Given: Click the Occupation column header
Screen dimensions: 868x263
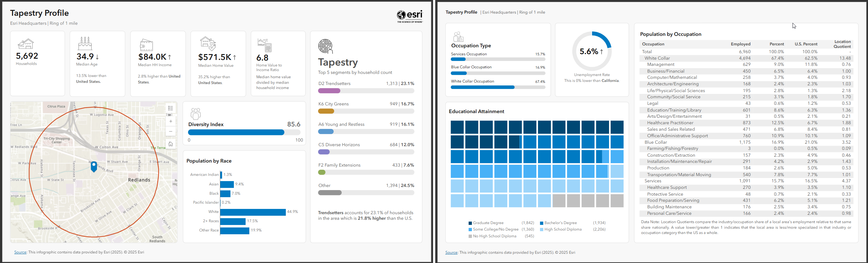Looking at the screenshot, I should pyautogui.click(x=653, y=44).
